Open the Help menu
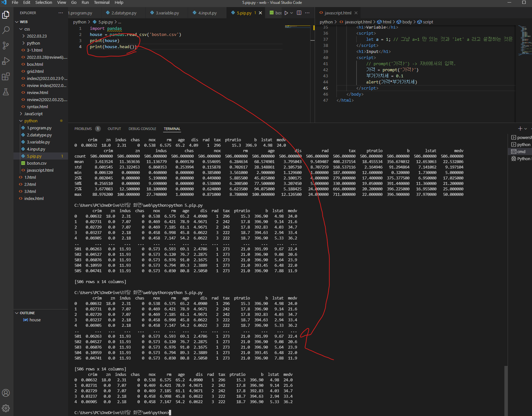Image resolution: width=532 pixels, height=416 pixels. click(x=119, y=3)
